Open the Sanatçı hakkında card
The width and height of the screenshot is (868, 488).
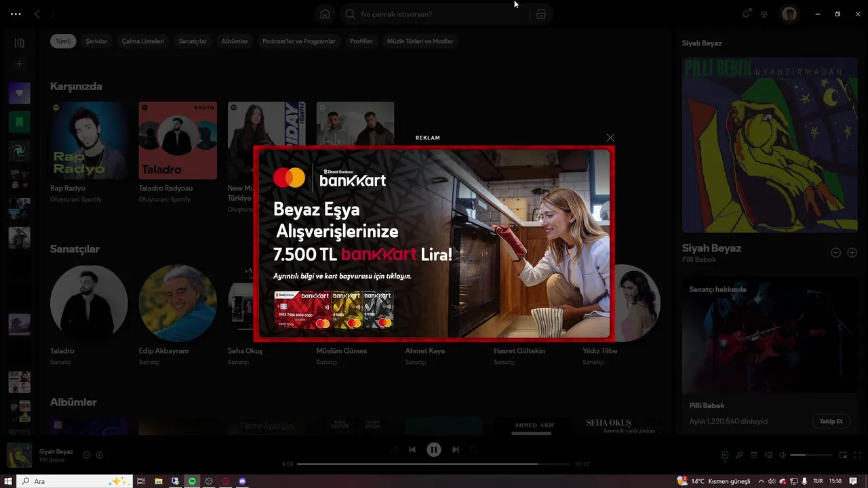(770, 356)
